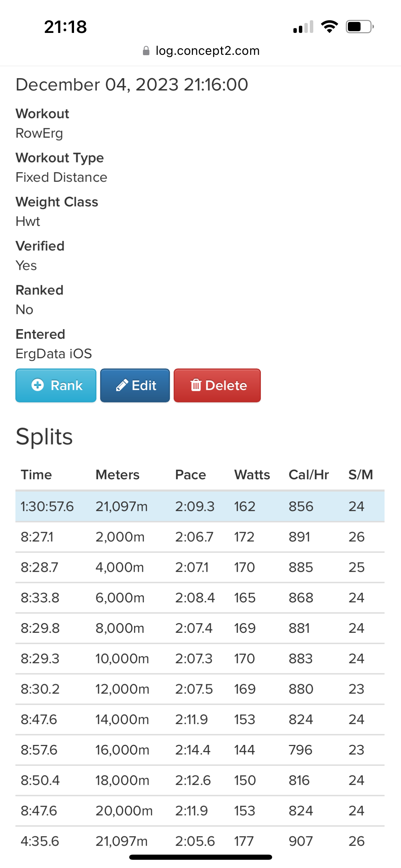Select the 2,000m split row
This screenshot has height=868, width=401.
click(x=200, y=537)
